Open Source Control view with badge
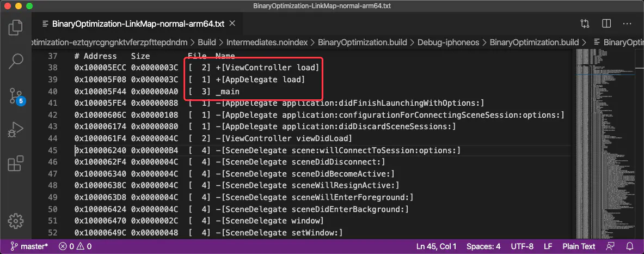 tap(16, 96)
